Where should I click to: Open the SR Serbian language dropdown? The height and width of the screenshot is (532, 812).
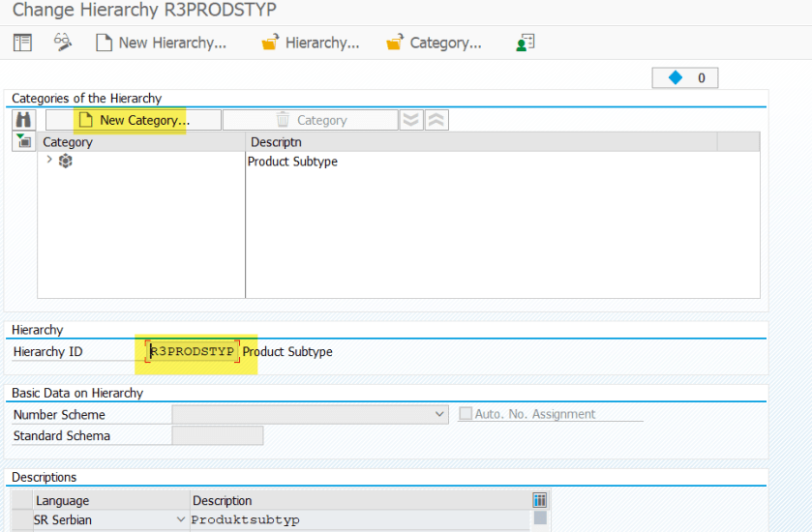tap(181, 519)
